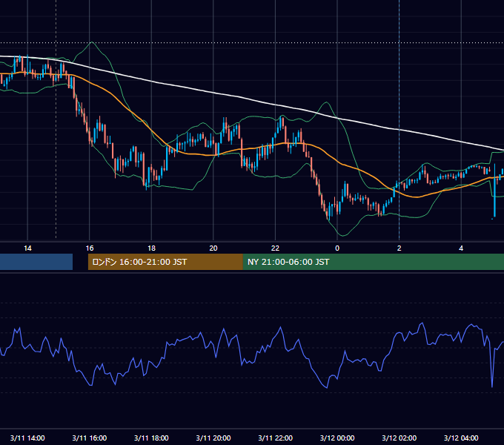Click the 3/11 20:00 date label
Image resolution: width=504 pixels, height=445 pixels.
(x=213, y=438)
